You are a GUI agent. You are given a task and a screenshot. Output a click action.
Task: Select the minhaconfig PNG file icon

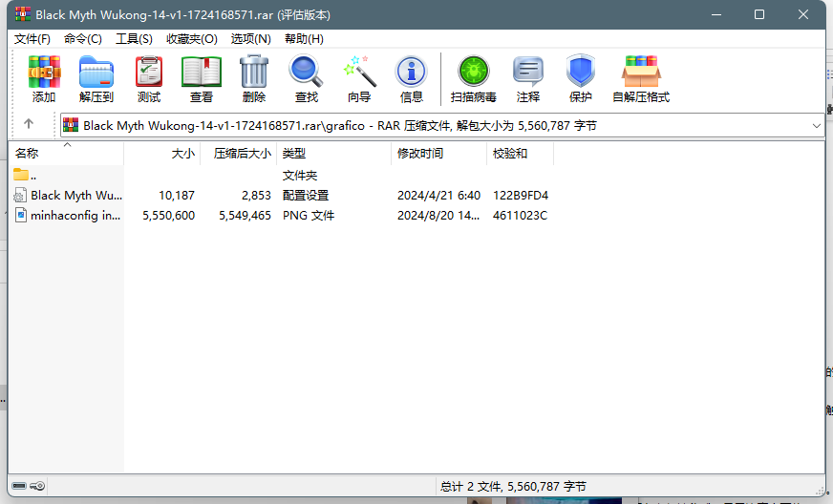[21, 215]
